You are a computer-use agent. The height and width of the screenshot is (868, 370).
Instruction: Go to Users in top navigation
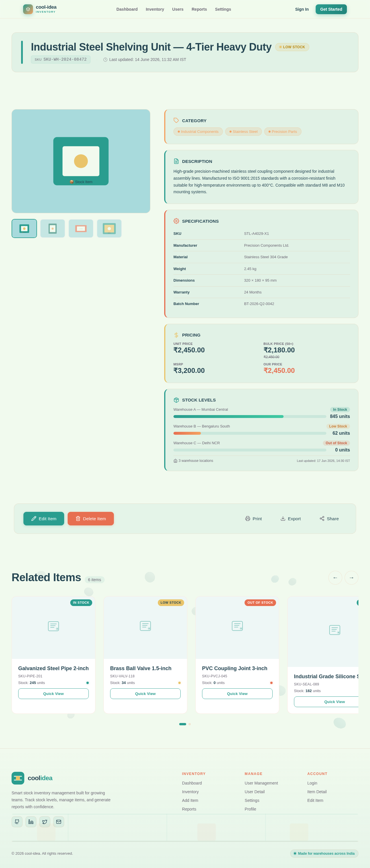tap(178, 9)
